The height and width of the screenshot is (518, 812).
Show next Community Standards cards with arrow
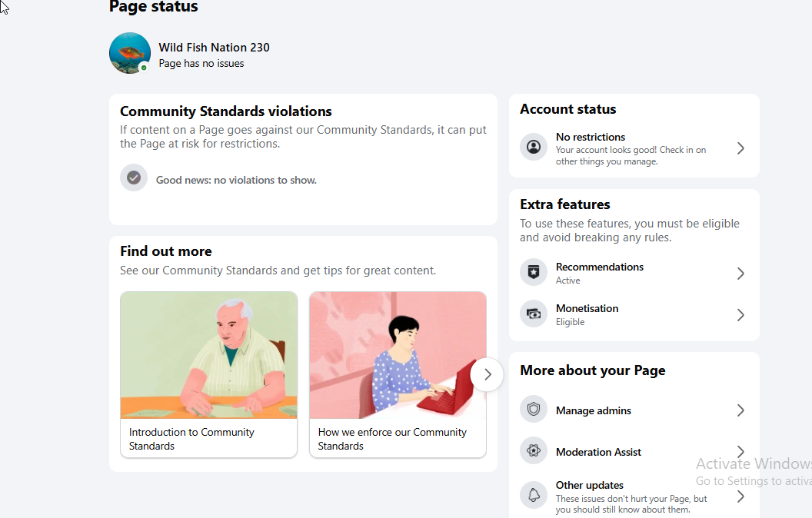487,374
